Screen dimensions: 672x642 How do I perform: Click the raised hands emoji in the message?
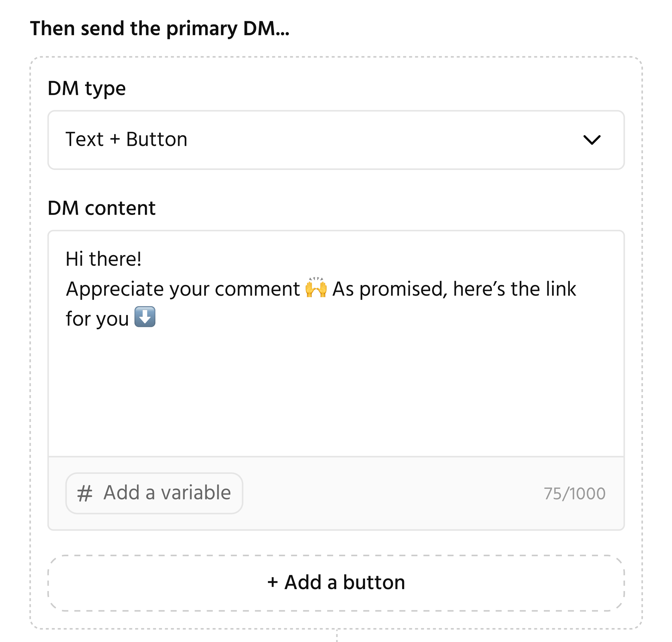pos(316,287)
